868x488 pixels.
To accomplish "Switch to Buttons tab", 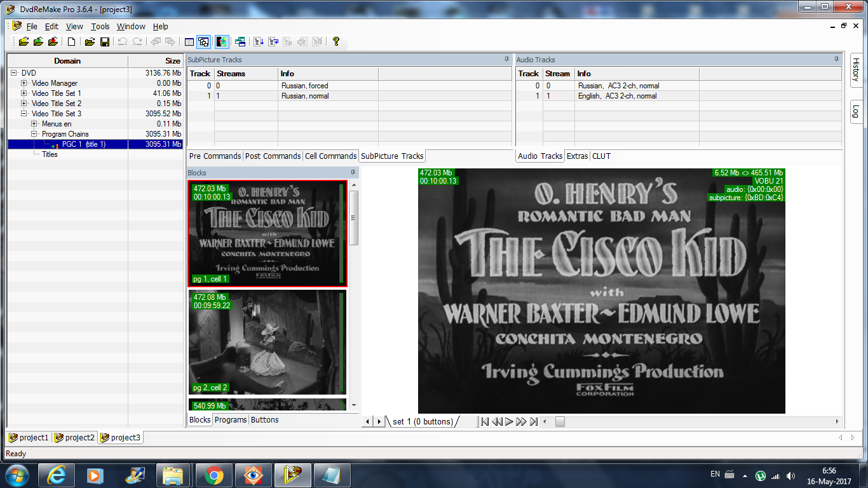I will (x=264, y=419).
